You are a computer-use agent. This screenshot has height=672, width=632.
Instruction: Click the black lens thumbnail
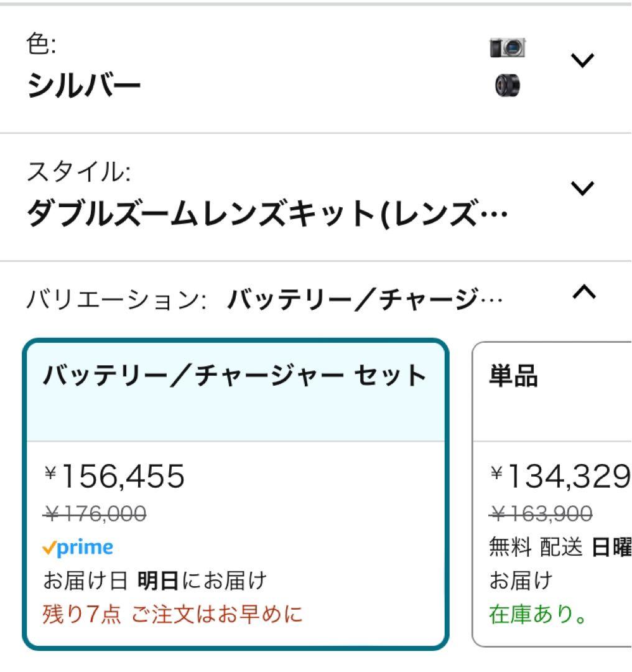tap(508, 84)
